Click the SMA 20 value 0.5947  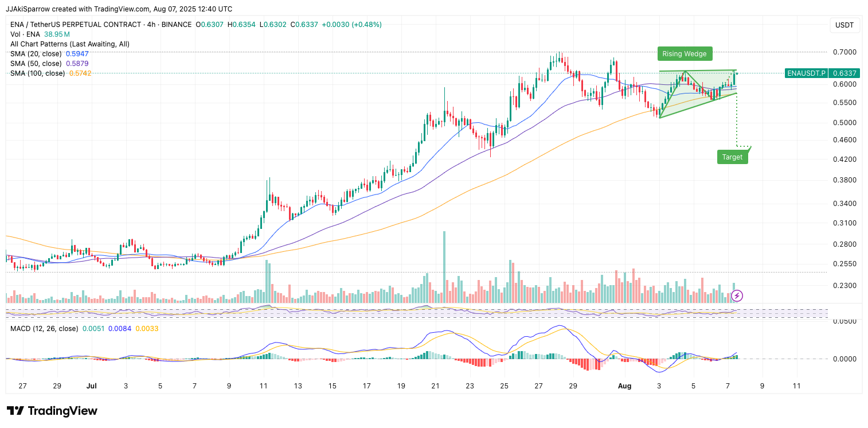[x=77, y=53]
